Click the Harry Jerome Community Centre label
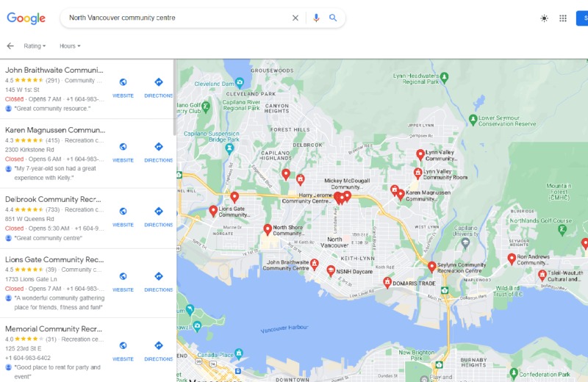 pyautogui.click(x=306, y=198)
